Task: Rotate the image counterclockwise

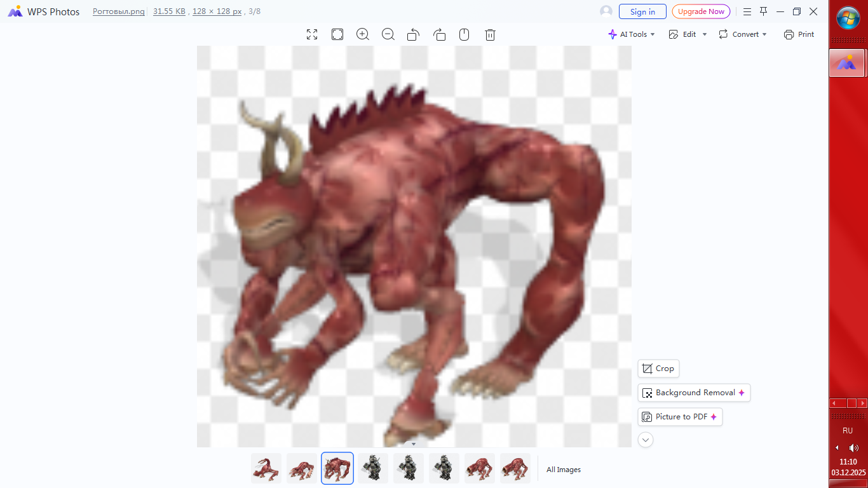Action: point(413,34)
